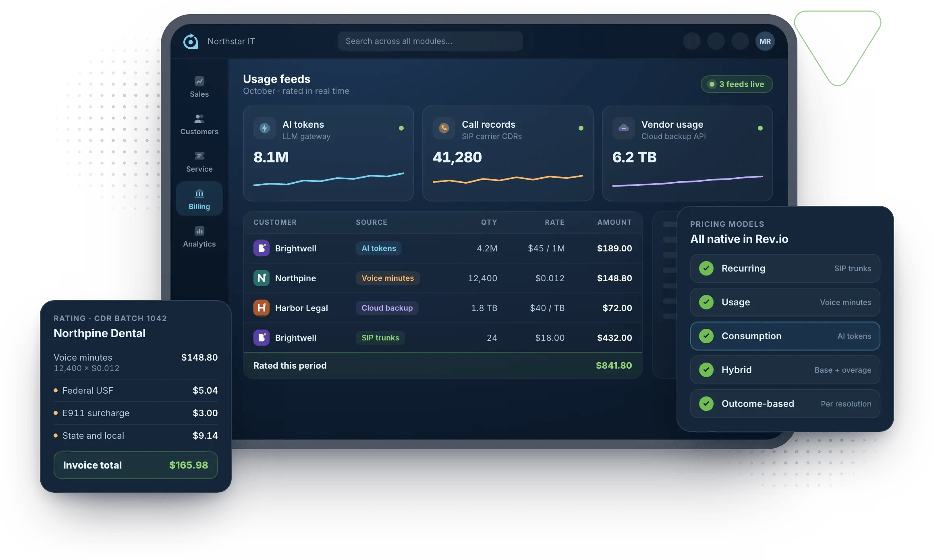Screen dimensions: 934x560
Task: Open the MR user avatar
Action: click(765, 41)
